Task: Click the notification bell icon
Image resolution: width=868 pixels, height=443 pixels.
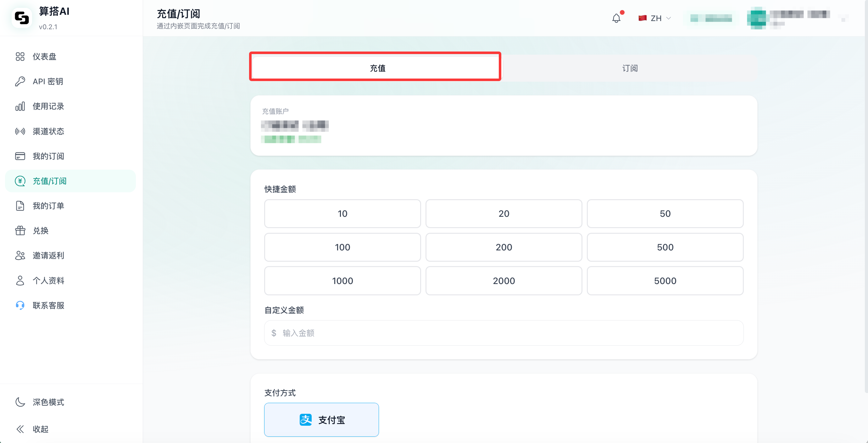Action: click(616, 18)
